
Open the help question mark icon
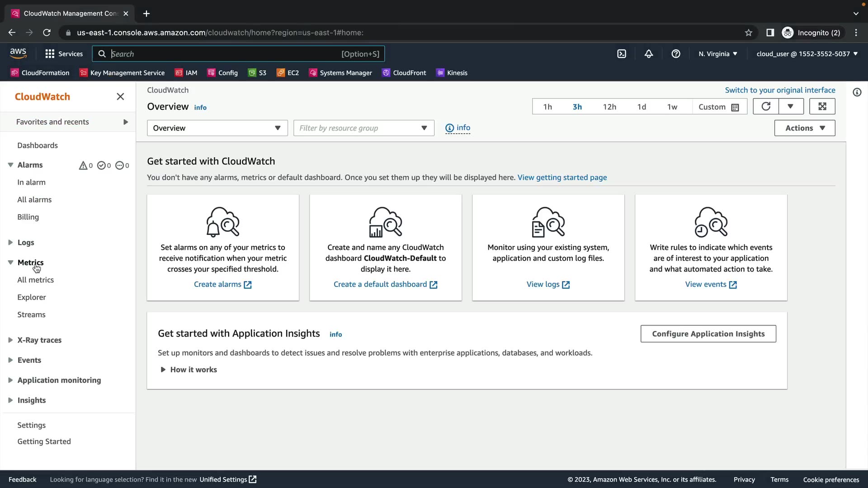[676, 54]
